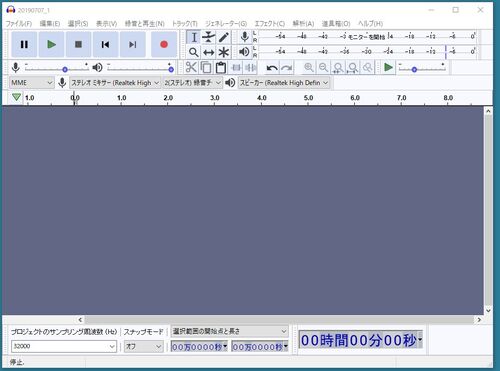Viewport: 500px width, 371px height.
Task: Open the File (ファイル) menu
Action: (19, 24)
